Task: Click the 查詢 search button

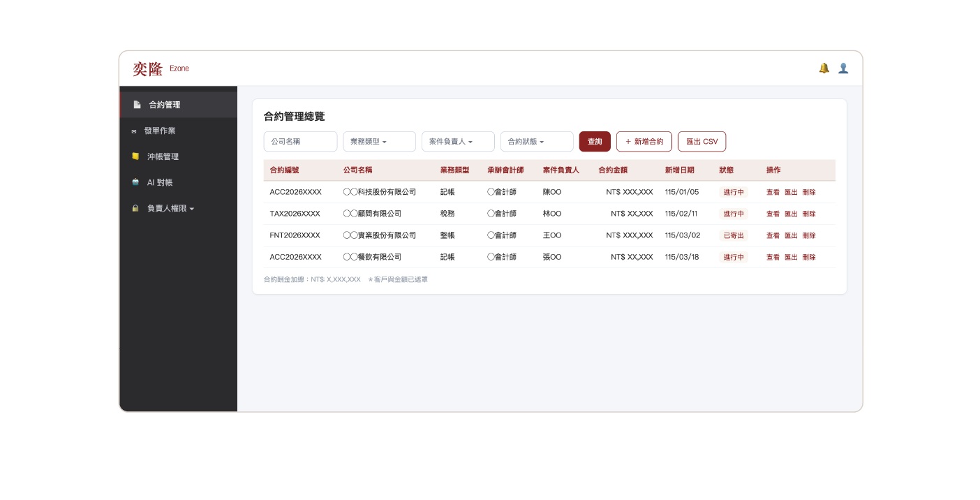Action: tap(595, 142)
